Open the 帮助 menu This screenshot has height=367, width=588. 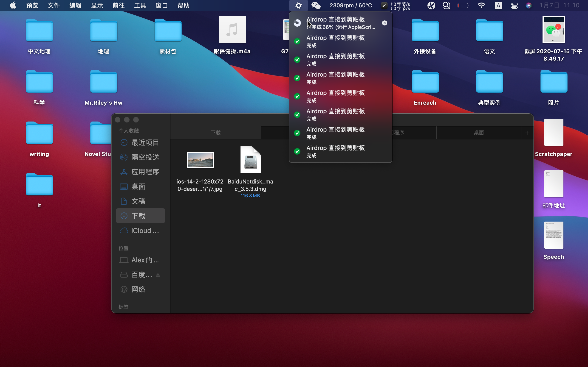click(184, 5)
